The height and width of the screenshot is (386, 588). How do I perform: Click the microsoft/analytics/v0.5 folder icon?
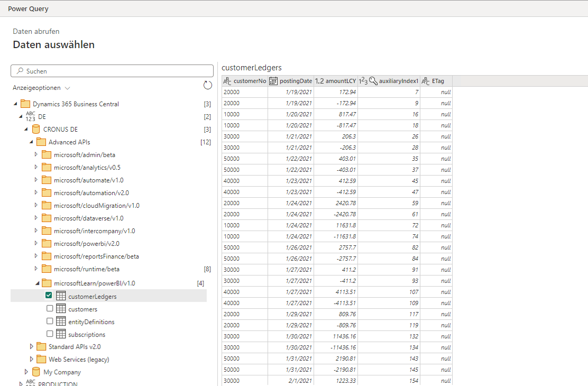(47, 167)
